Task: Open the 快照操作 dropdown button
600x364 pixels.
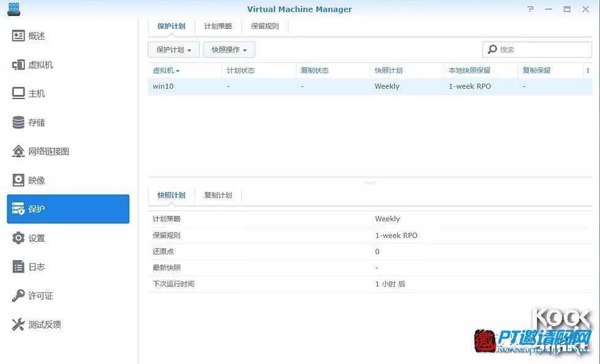Action: coord(229,50)
